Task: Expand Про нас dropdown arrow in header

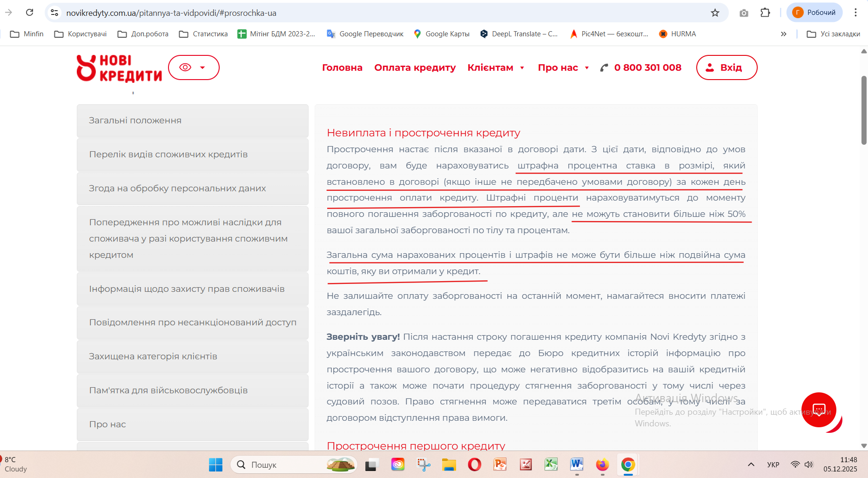Action: pyautogui.click(x=587, y=68)
